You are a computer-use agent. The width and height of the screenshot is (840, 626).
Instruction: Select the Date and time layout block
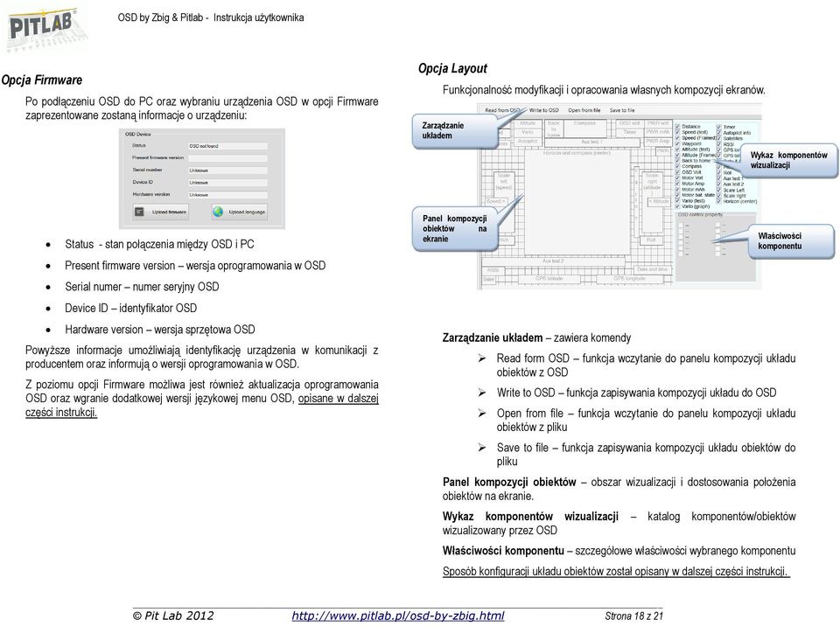(x=653, y=270)
